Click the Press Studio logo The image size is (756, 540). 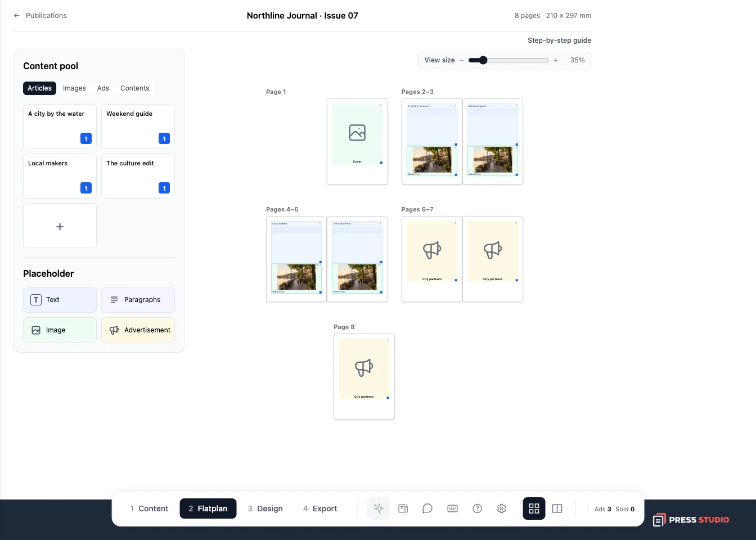click(x=691, y=520)
